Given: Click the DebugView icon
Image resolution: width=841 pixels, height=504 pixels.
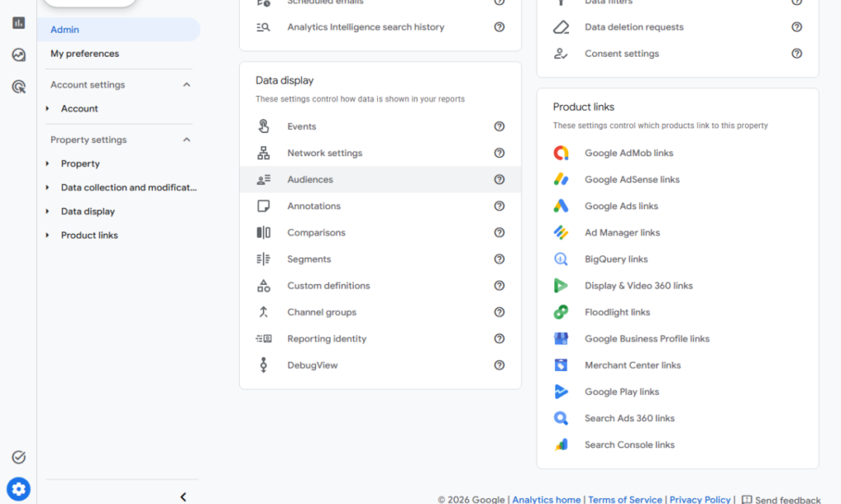Looking at the screenshot, I should click(x=264, y=365).
